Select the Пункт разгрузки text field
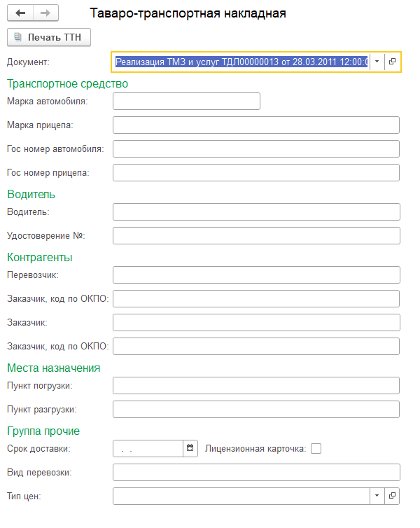 [x=255, y=409]
